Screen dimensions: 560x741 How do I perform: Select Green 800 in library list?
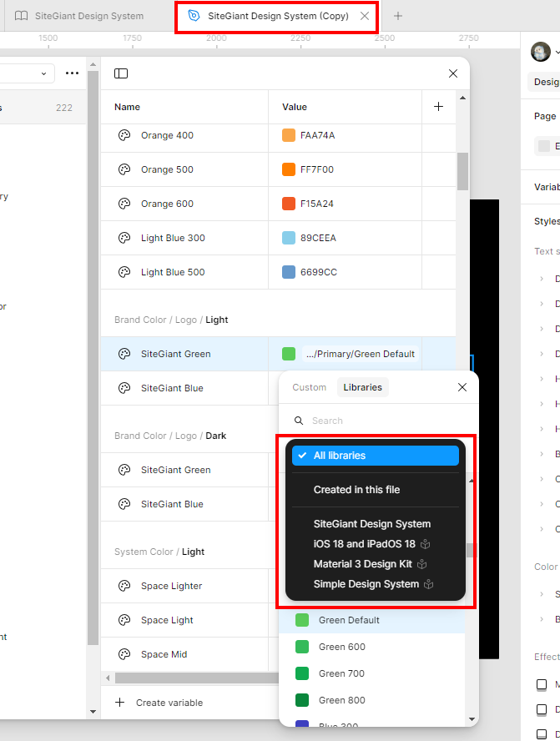point(372,700)
